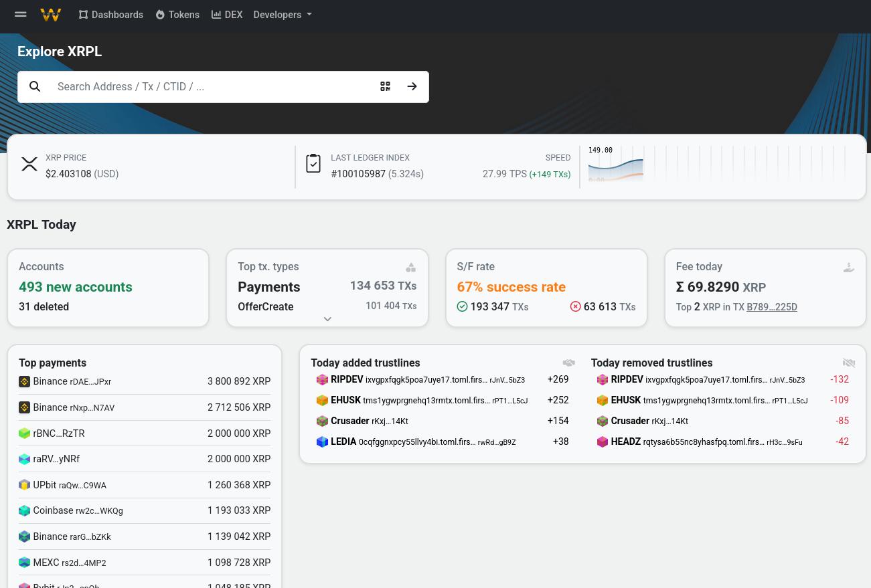
Task: Click the RIPDEV token icon in added trustlines
Action: pos(323,379)
